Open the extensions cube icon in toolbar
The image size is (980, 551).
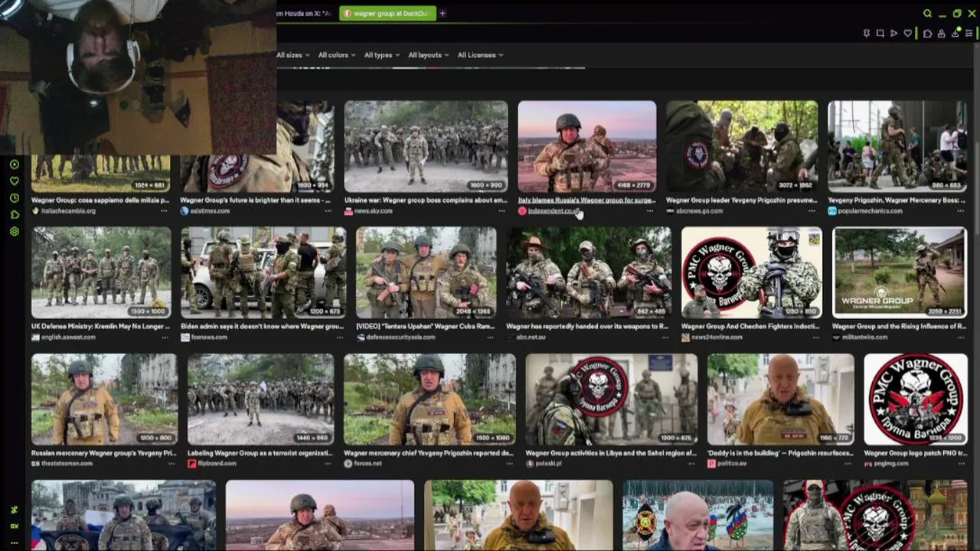926,34
